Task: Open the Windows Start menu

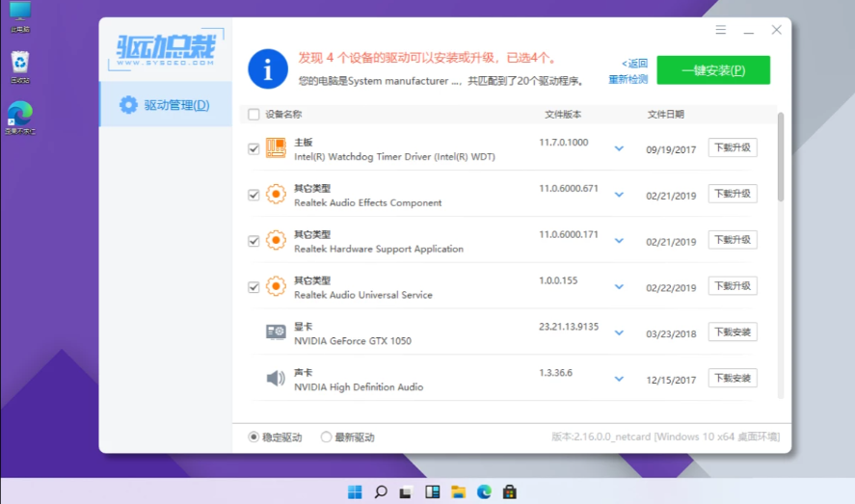Action: pyautogui.click(x=355, y=492)
